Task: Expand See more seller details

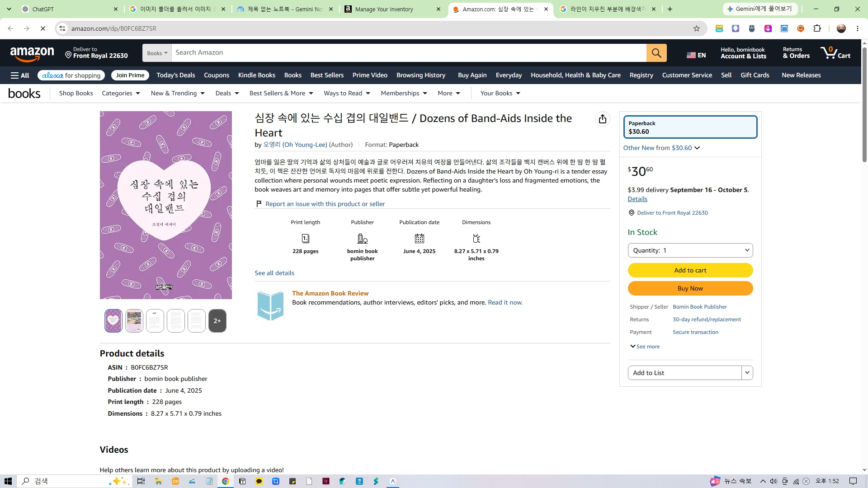Action: tap(645, 347)
